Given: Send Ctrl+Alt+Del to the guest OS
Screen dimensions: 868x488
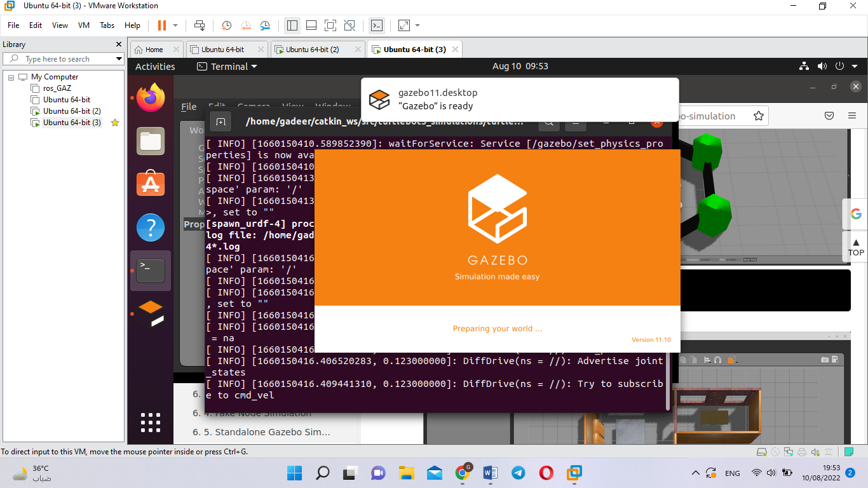Looking at the screenshot, I should [200, 25].
